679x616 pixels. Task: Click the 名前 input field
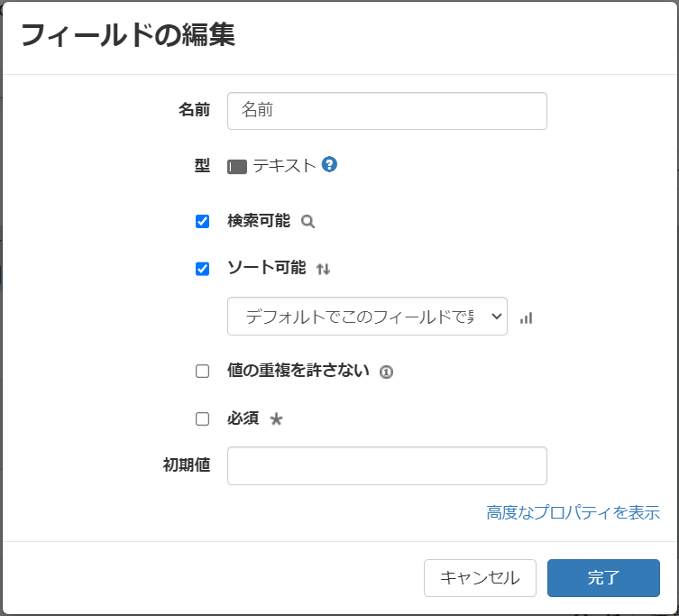tap(387, 111)
